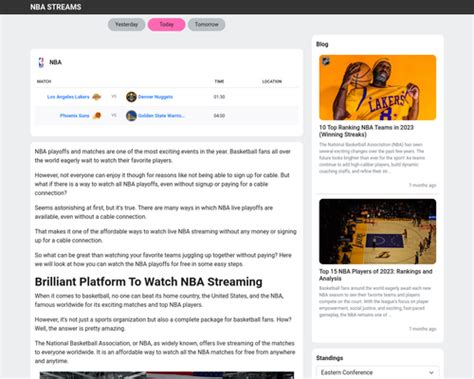Click the summary text under the Top 15 Players article
The height and width of the screenshot is (379, 474).
click(375, 302)
